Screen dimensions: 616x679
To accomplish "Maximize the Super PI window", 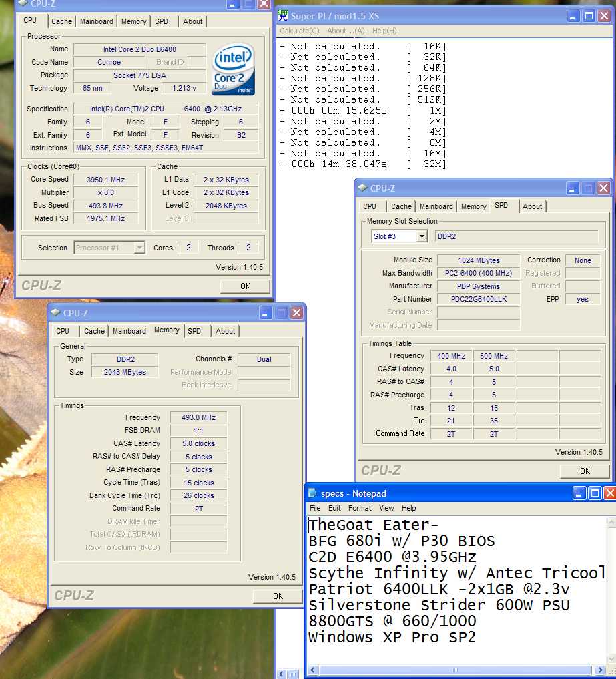I will (589, 17).
